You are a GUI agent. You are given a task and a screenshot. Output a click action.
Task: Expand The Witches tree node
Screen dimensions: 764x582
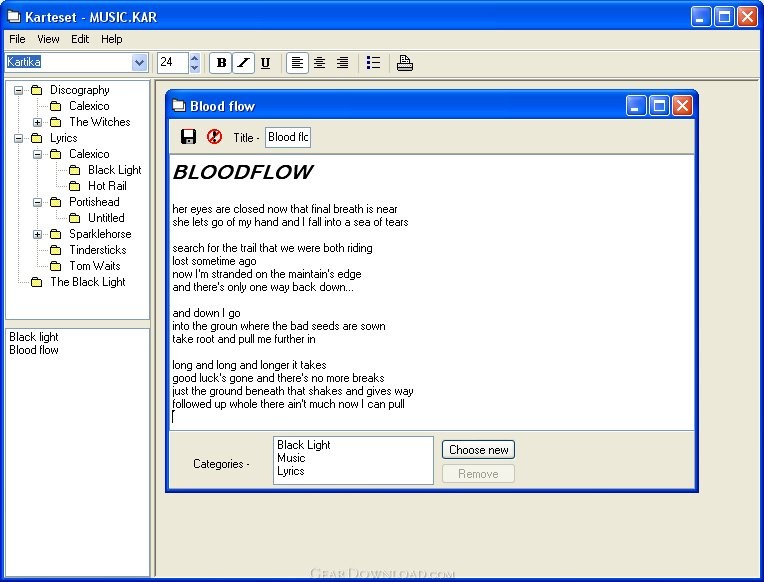click(38, 122)
